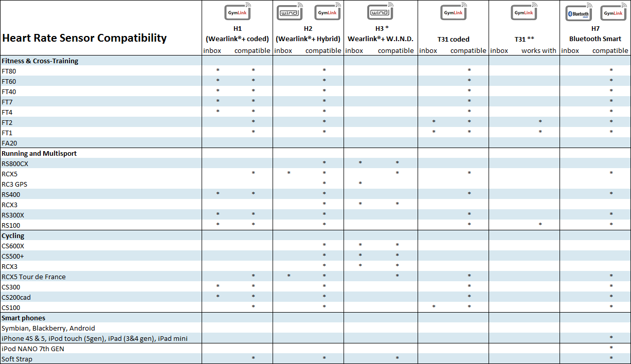The image size is (631, 364).
Task: Select the 'H1 (Wearlink+ coded)' column header
Action: point(237,34)
